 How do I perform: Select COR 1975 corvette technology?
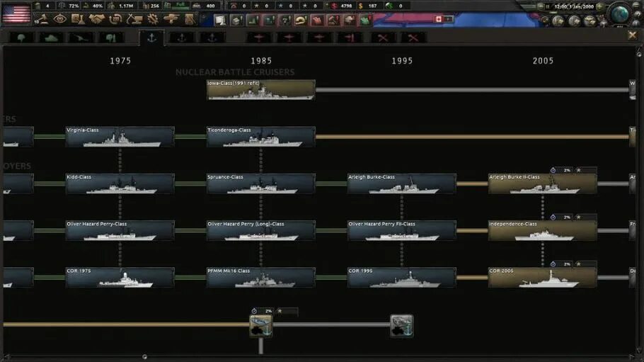click(x=120, y=277)
